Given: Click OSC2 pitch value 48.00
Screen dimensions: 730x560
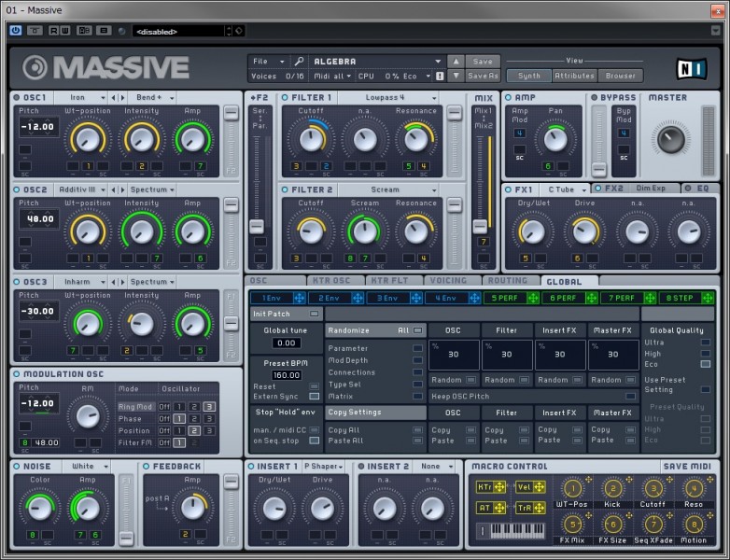Looking at the screenshot, I should pyautogui.click(x=39, y=218).
